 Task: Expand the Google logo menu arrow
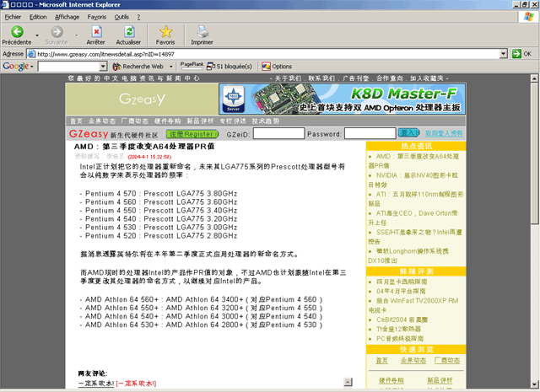point(32,67)
